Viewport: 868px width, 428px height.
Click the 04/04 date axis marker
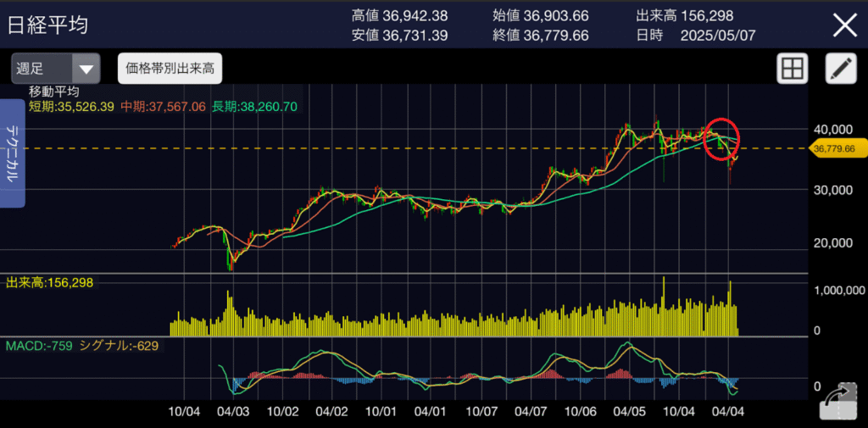pos(729,411)
